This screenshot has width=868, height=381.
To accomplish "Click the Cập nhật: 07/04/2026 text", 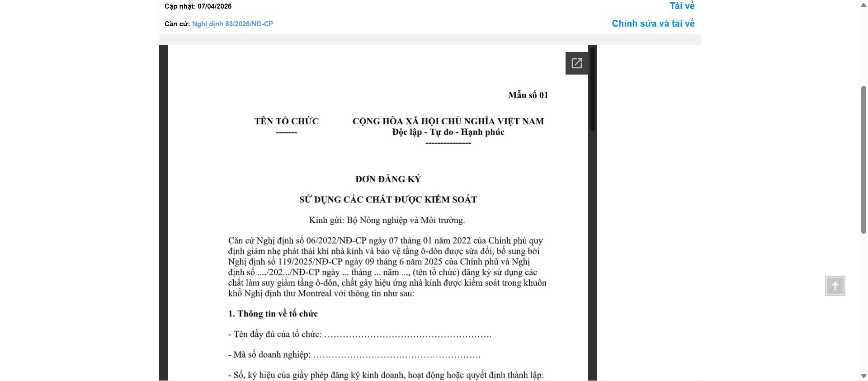I will click(198, 6).
